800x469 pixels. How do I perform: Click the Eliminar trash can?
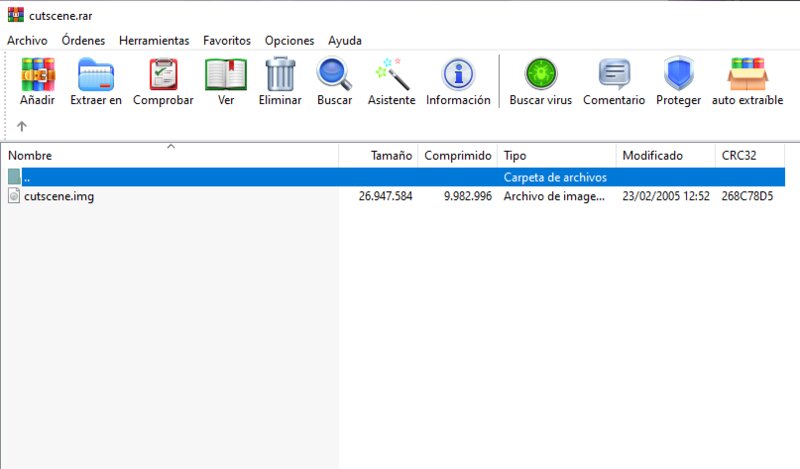tap(280, 75)
